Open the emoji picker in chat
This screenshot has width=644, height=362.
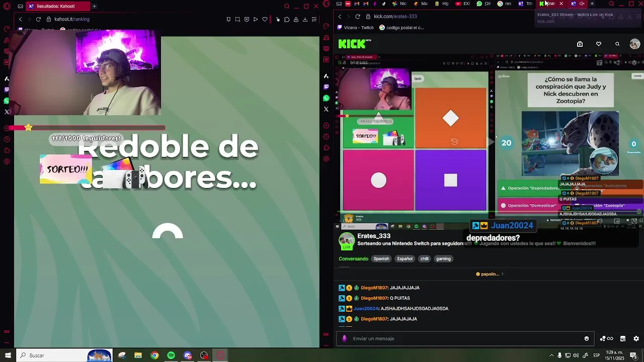click(x=587, y=338)
